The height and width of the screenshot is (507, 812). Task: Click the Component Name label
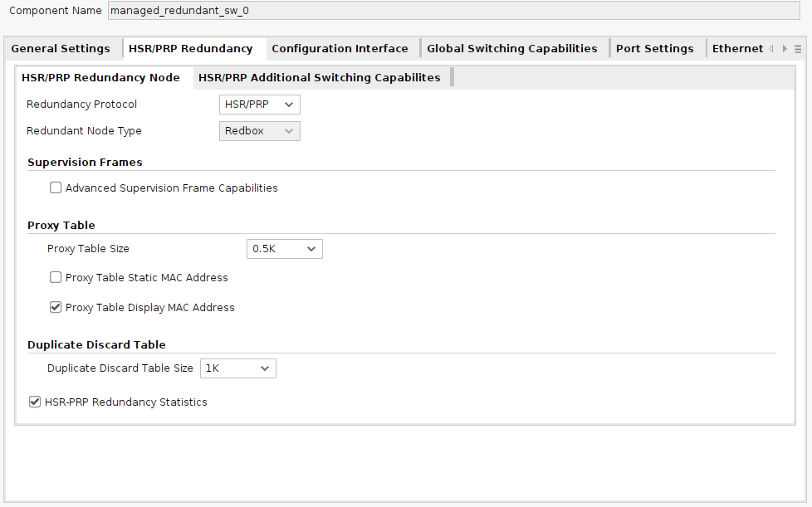point(56,11)
